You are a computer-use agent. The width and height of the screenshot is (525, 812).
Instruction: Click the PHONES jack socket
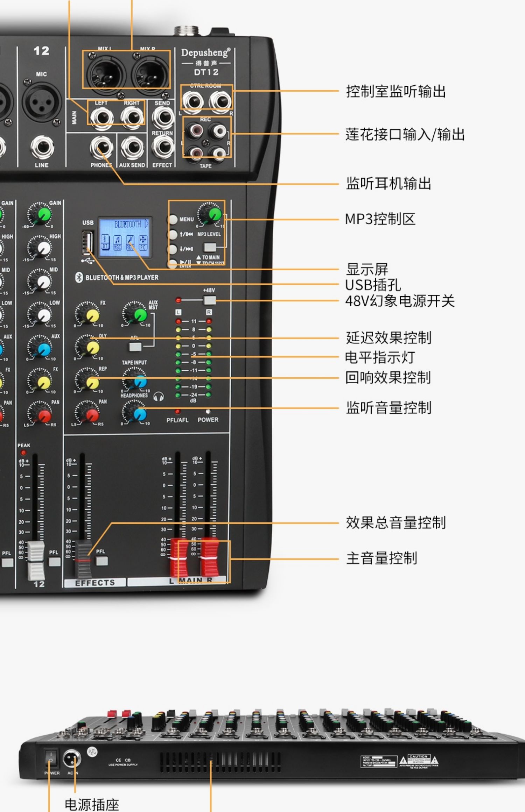point(101,148)
